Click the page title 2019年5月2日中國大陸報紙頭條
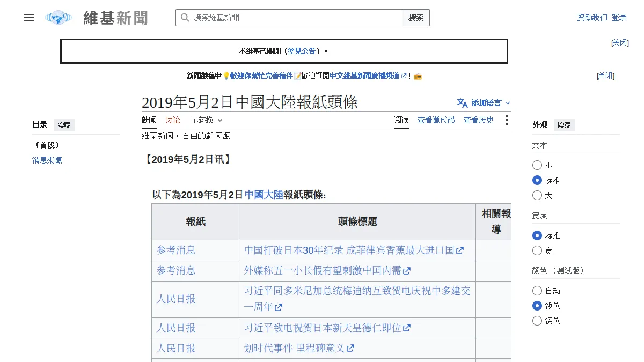This screenshot has width=644, height=362. click(250, 102)
